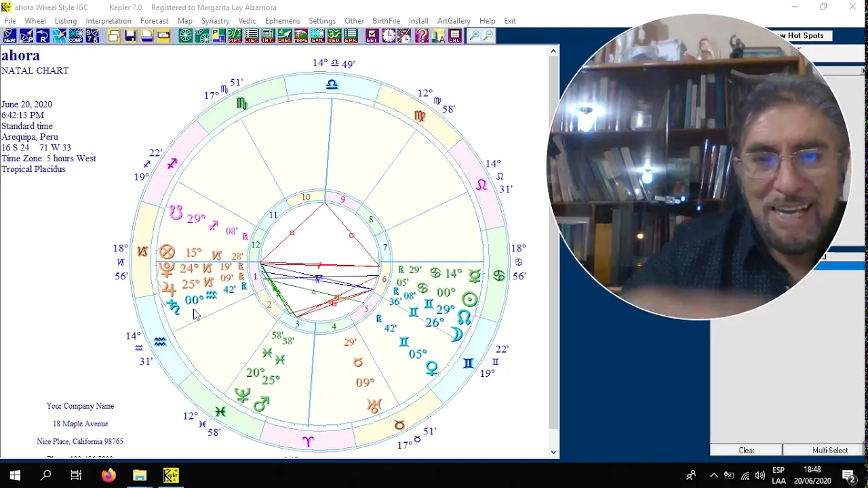
Task: Click the Kepler taskbar icon
Action: (x=171, y=476)
